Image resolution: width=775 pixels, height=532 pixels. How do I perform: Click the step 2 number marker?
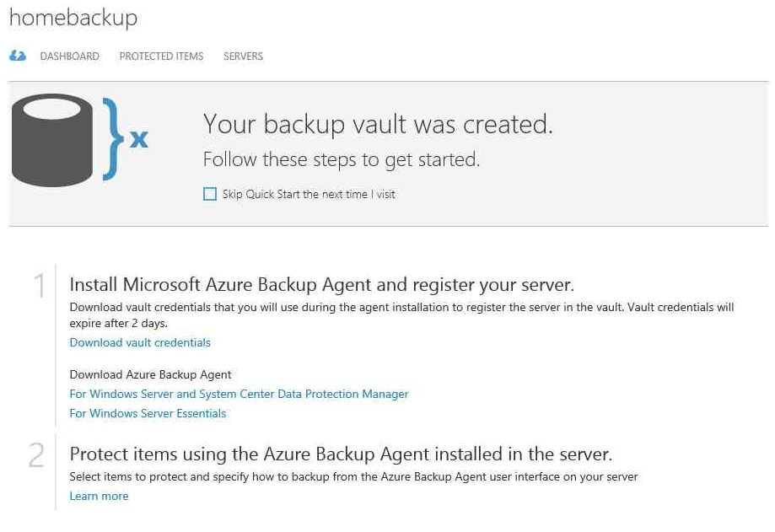36,455
